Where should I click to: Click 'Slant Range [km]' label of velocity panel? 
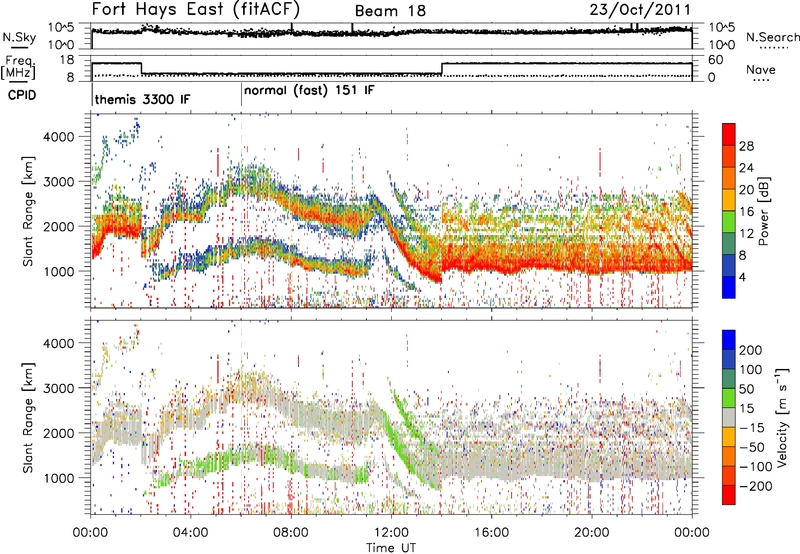coord(28,417)
